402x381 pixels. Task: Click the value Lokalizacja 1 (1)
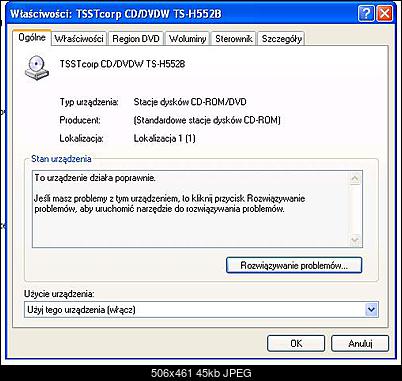point(165,138)
